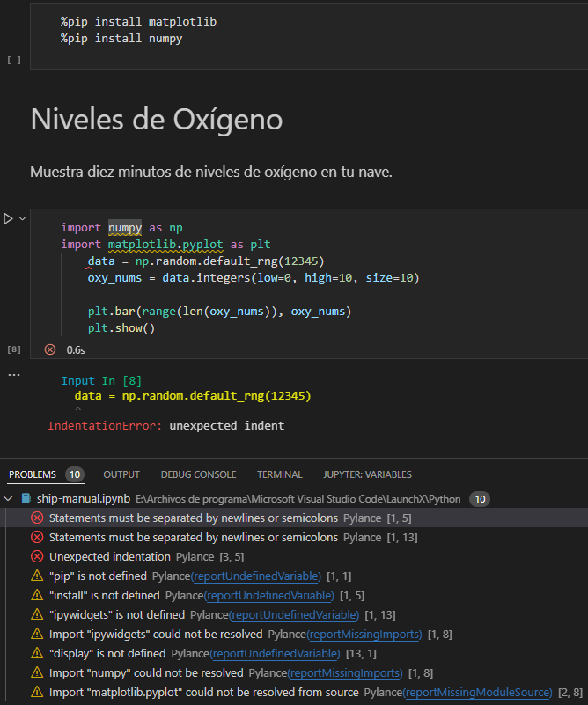The width and height of the screenshot is (588, 705).
Task: Click 'matplotlib.pyplot' in the import statement
Action: click(165, 244)
